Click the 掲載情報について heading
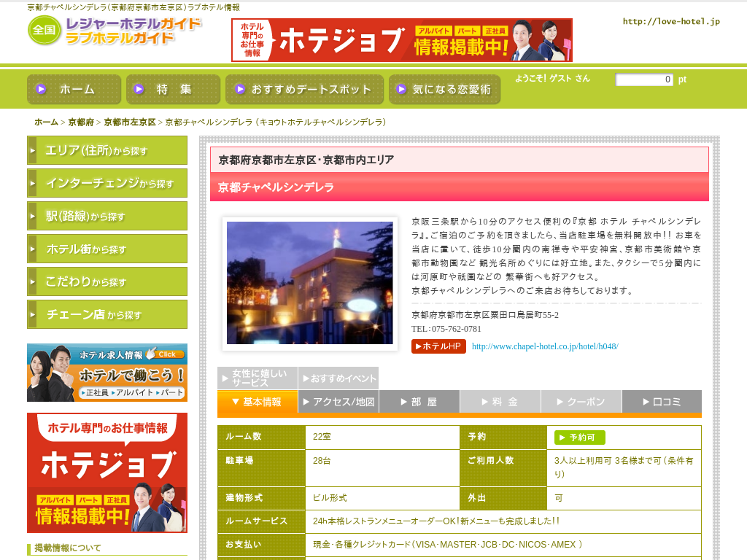747x560 pixels. (68, 548)
